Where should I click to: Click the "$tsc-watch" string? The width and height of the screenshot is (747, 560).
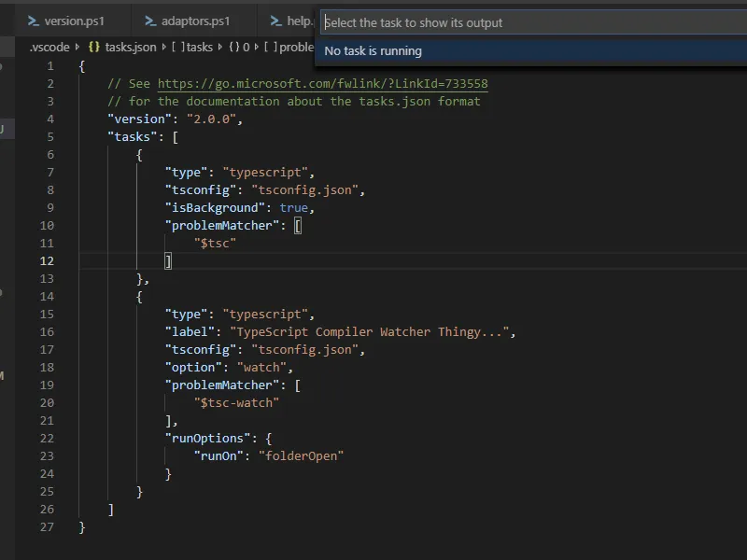click(236, 403)
